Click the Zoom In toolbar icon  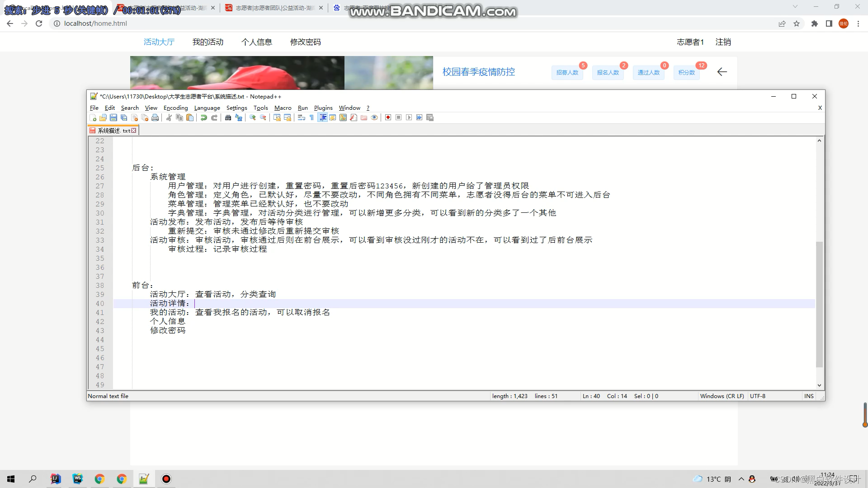click(x=253, y=117)
